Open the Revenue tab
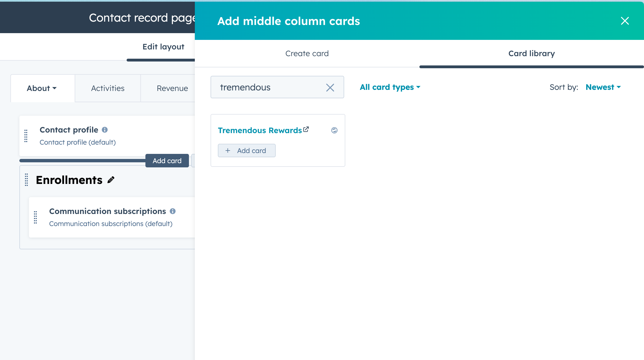Screen dimensions: 644x360 coord(172,88)
